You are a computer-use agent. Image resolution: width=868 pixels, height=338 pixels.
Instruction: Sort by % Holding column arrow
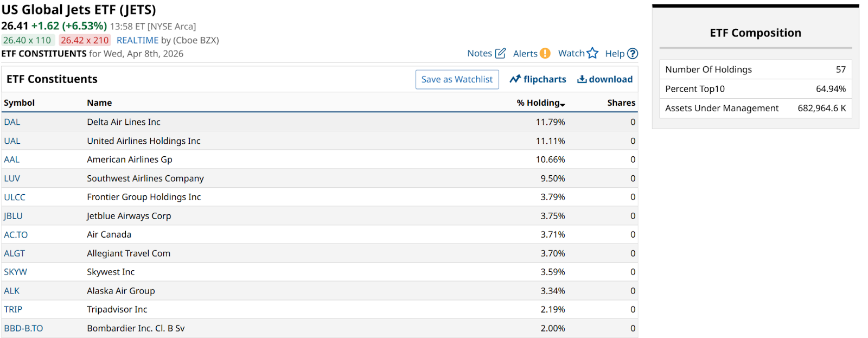(x=563, y=104)
